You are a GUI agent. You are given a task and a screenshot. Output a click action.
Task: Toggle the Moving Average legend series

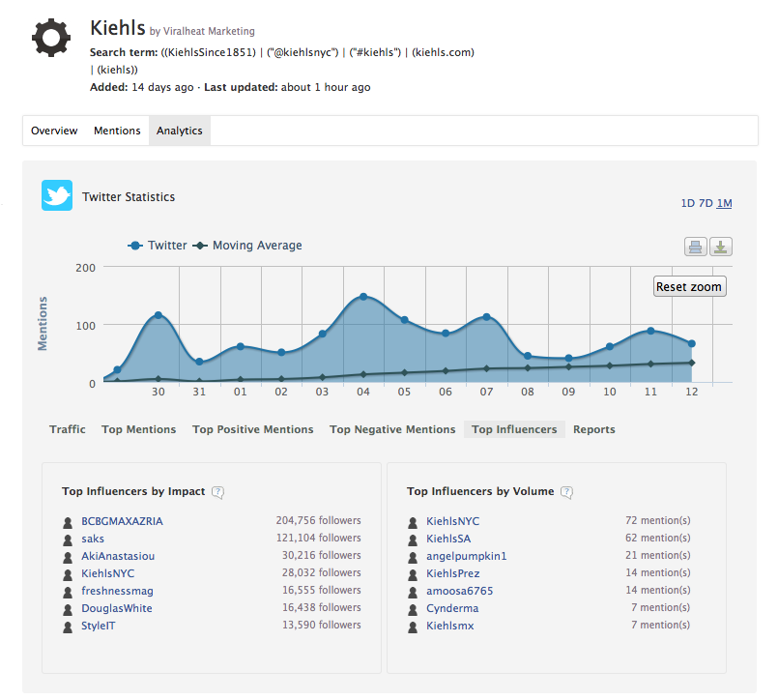tap(247, 246)
